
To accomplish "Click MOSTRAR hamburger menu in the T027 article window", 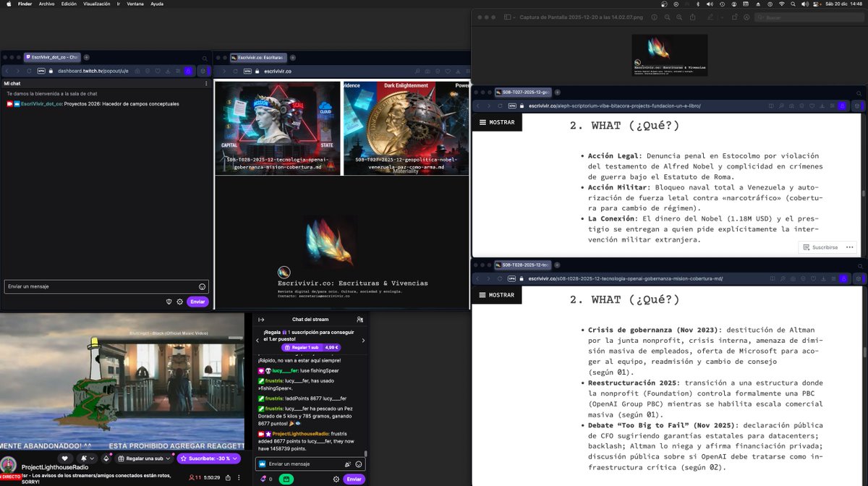I will 497,122.
